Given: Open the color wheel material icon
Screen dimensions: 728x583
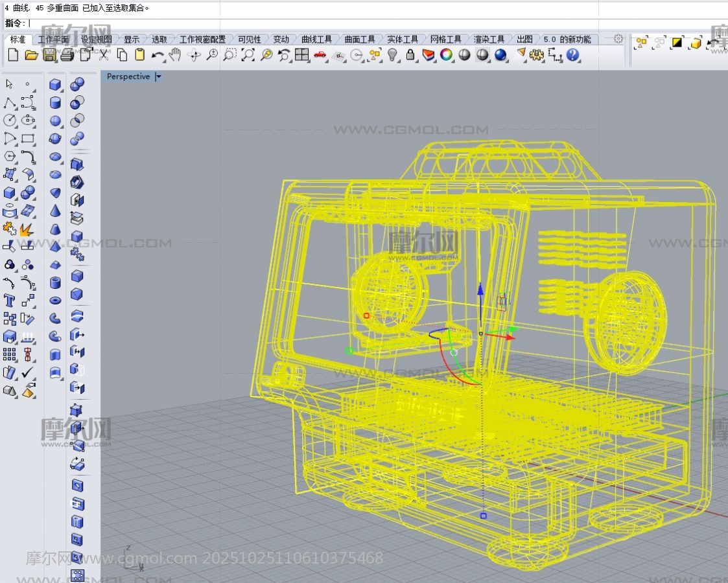Looking at the screenshot, I should pos(446,55).
